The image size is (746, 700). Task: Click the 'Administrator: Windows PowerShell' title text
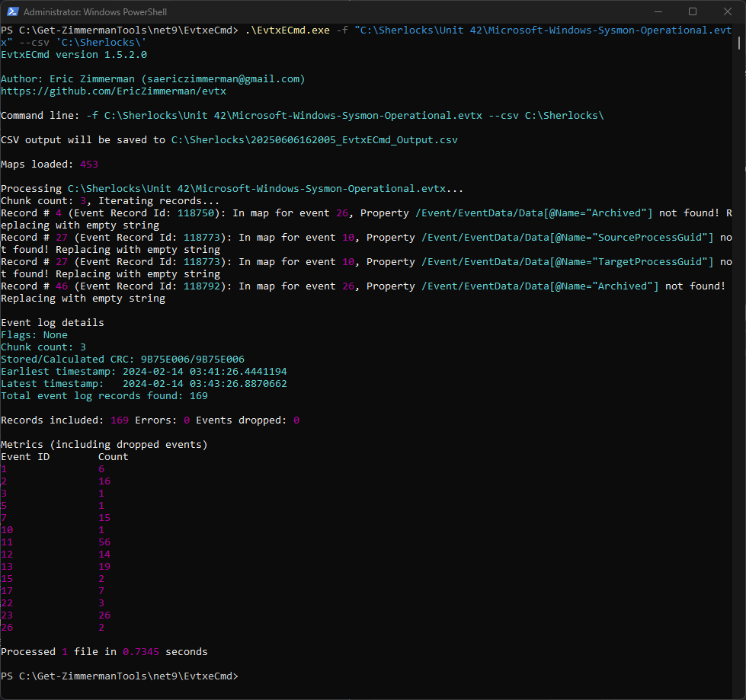95,12
